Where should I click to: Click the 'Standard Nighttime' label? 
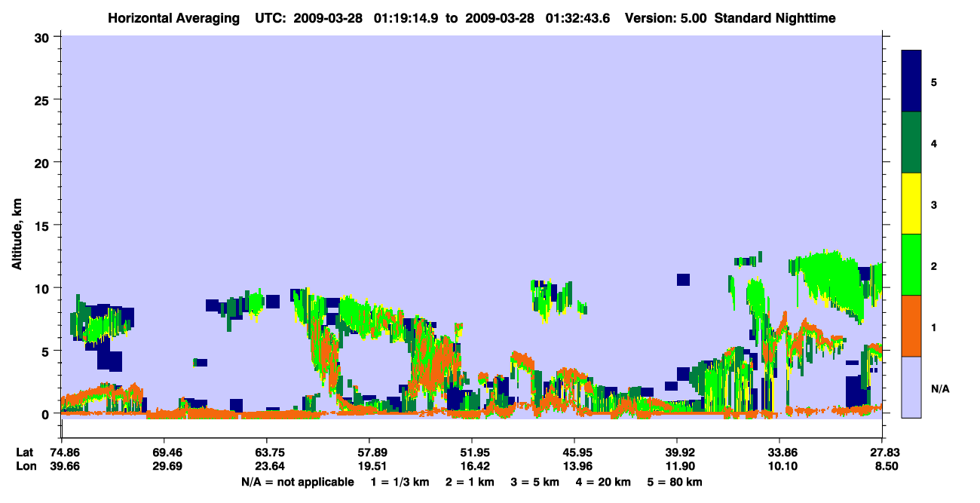point(775,17)
